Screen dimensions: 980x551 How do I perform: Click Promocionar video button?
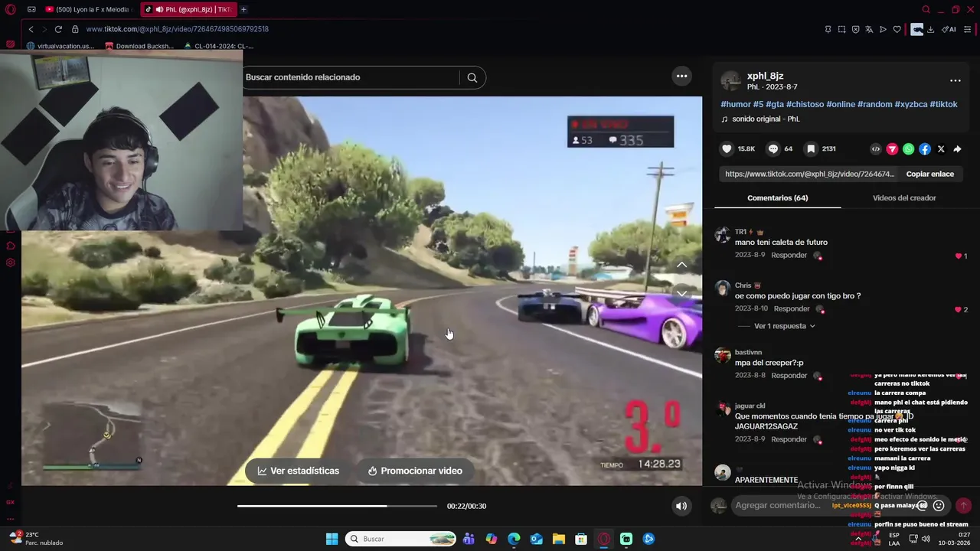[414, 471]
